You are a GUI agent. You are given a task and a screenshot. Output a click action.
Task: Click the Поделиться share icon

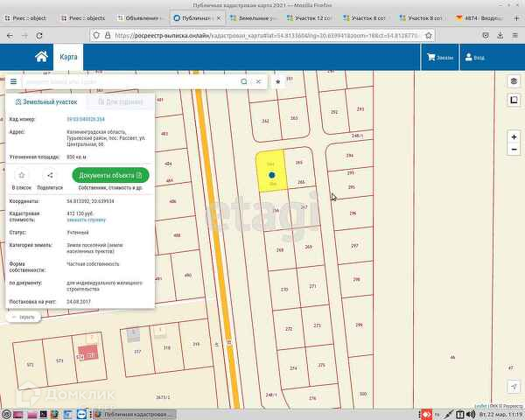click(50, 176)
